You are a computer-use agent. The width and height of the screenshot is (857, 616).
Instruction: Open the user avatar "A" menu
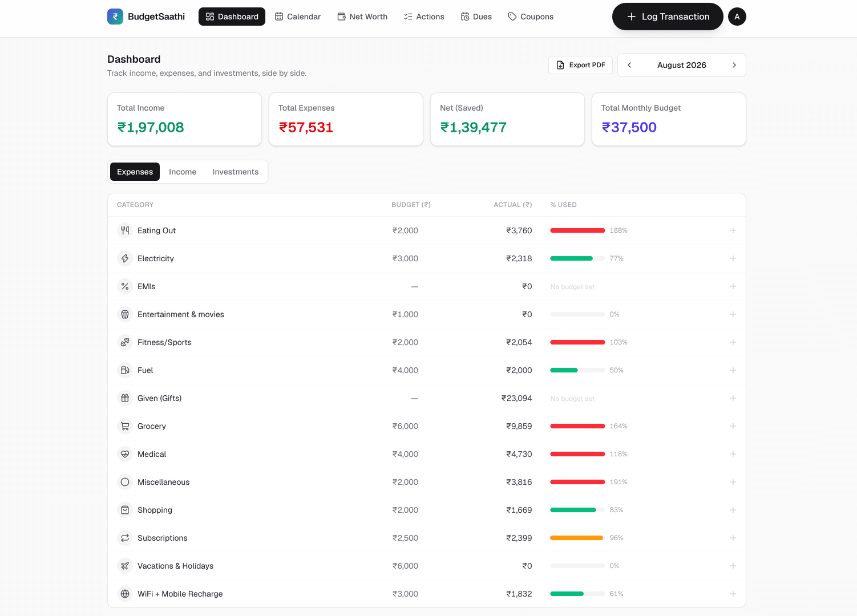point(737,17)
